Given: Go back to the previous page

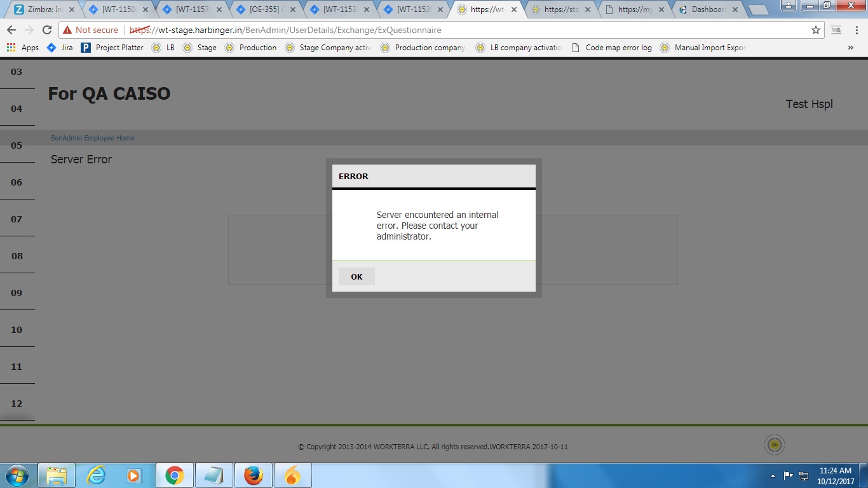Looking at the screenshot, I should (x=11, y=30).
